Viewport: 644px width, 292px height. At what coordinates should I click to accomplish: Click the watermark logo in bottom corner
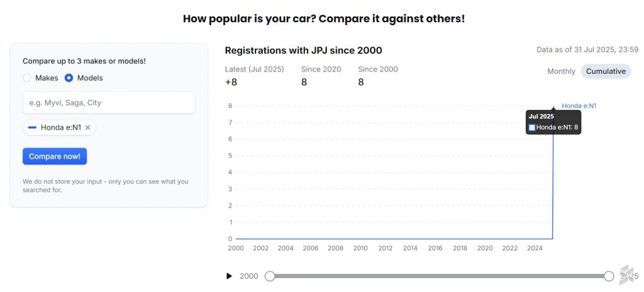627,274
